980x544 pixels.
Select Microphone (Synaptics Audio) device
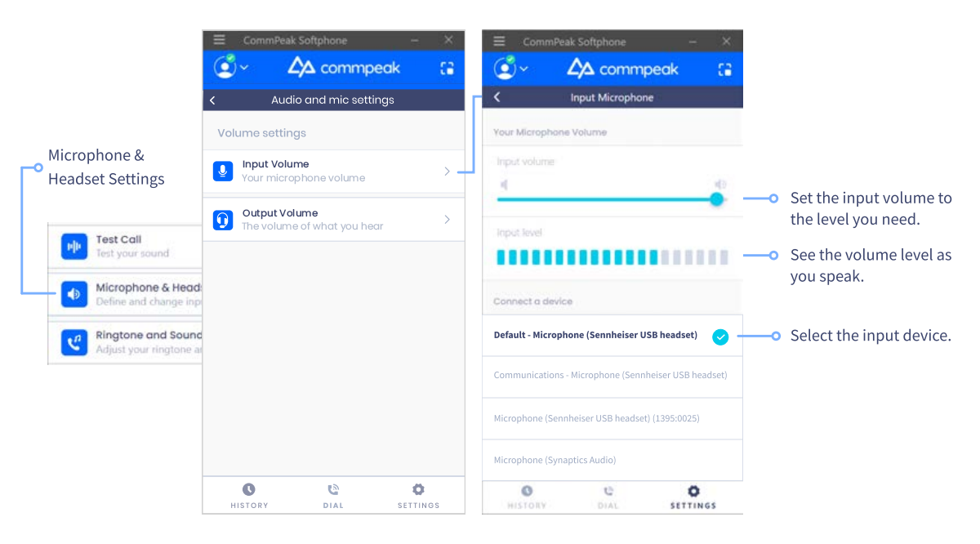(612, 461)
